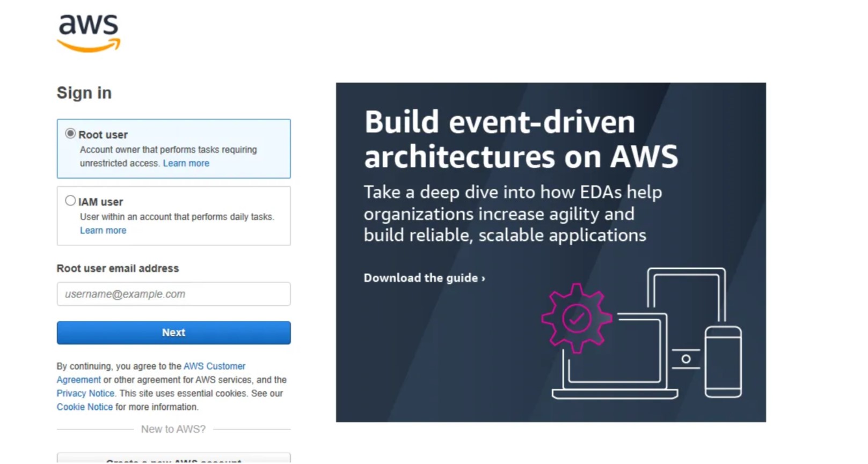Choose the IAM user radio option
868x464 pixels.
point(70,201)
